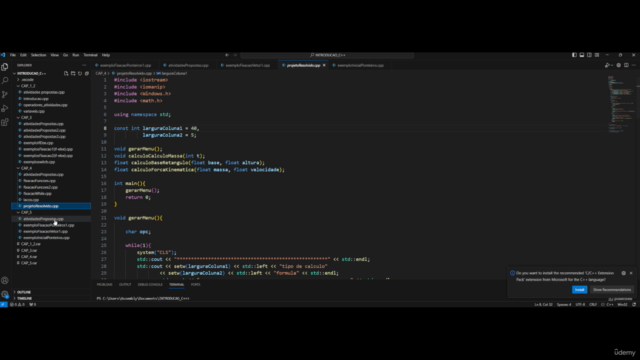Screen dimensions: 640x360
Task: Click Collapse Folders in Explorer icon
Action: 87,73
